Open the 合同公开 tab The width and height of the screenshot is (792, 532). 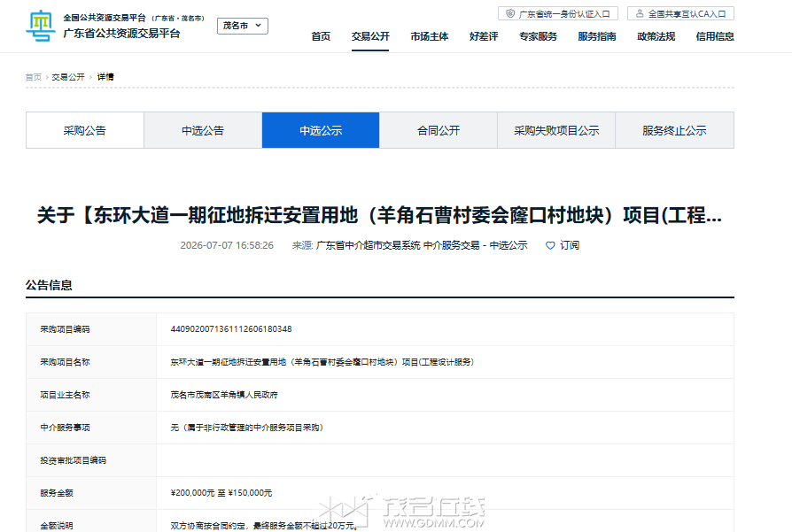[439, 130]
